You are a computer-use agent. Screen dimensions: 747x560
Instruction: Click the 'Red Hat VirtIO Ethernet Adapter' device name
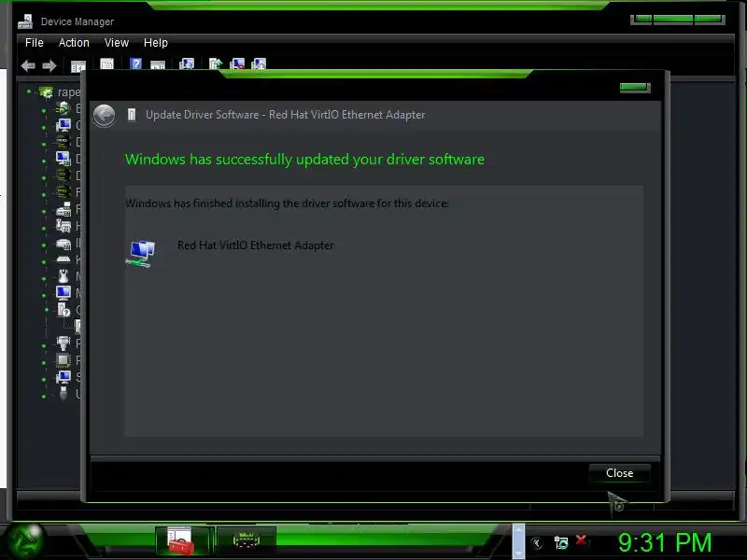click(x=255, y=245)
